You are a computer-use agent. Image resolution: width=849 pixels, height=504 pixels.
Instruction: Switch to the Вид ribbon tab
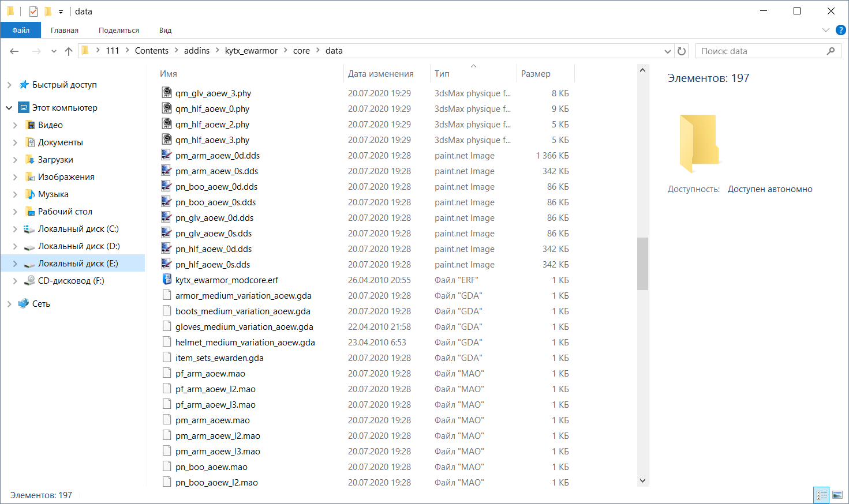166,31
